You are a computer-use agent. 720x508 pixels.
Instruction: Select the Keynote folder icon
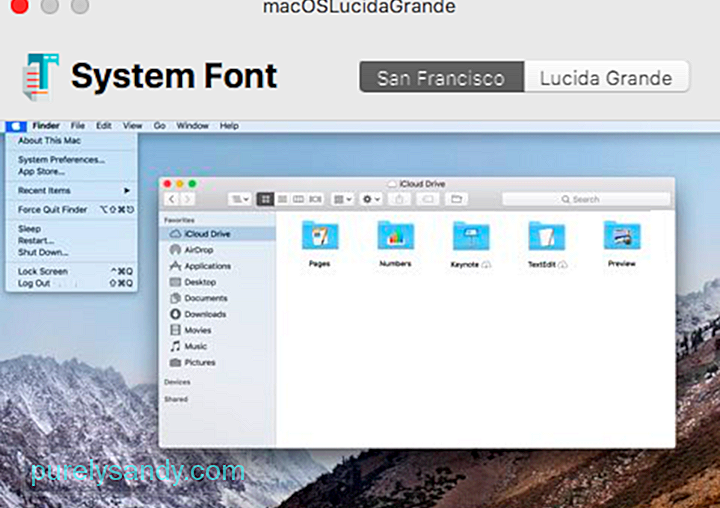click(471, 235)
